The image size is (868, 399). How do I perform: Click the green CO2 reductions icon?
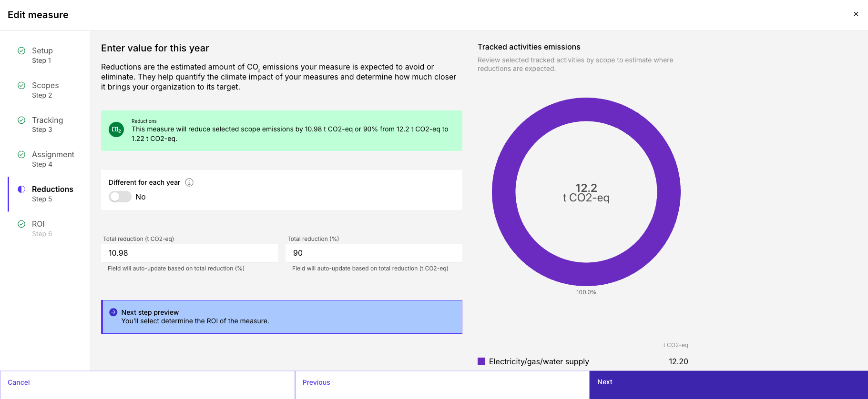(x=116, y=130)
